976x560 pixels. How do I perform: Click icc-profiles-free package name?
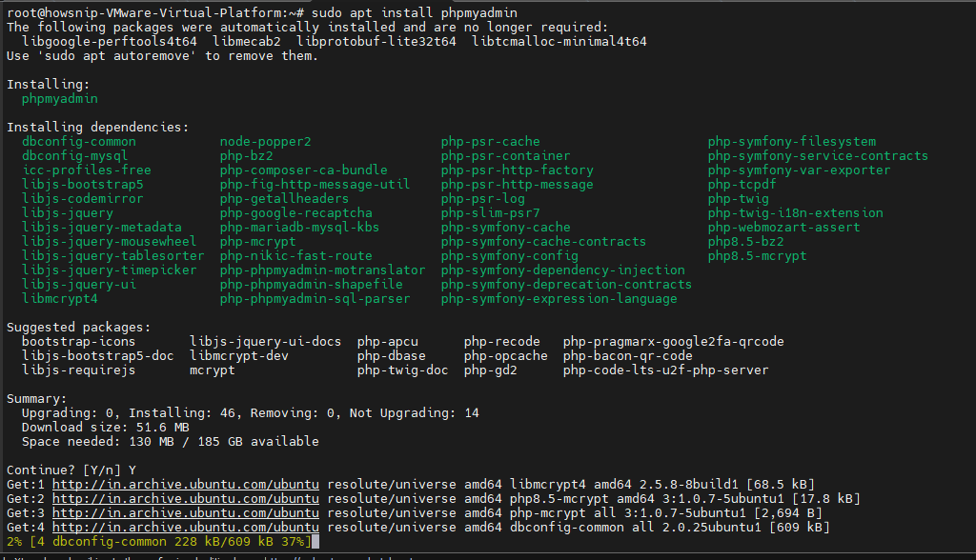coord(87,170)
